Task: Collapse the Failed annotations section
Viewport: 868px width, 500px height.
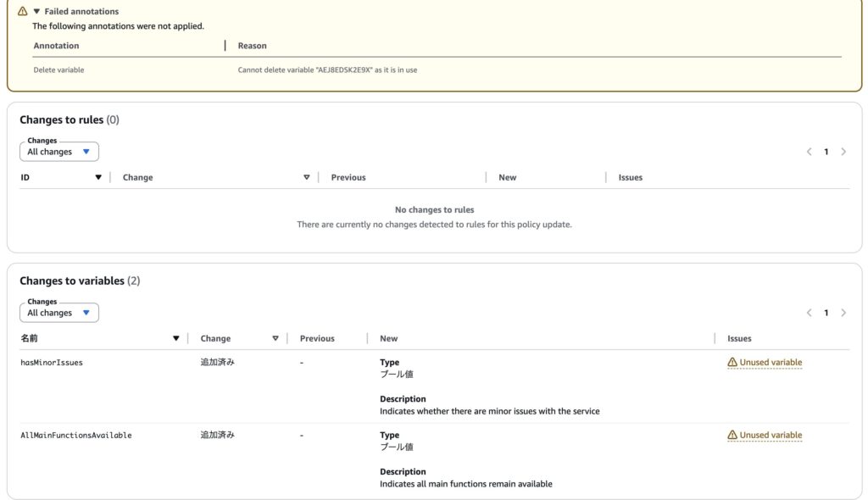Action: [x=36, y=11]
